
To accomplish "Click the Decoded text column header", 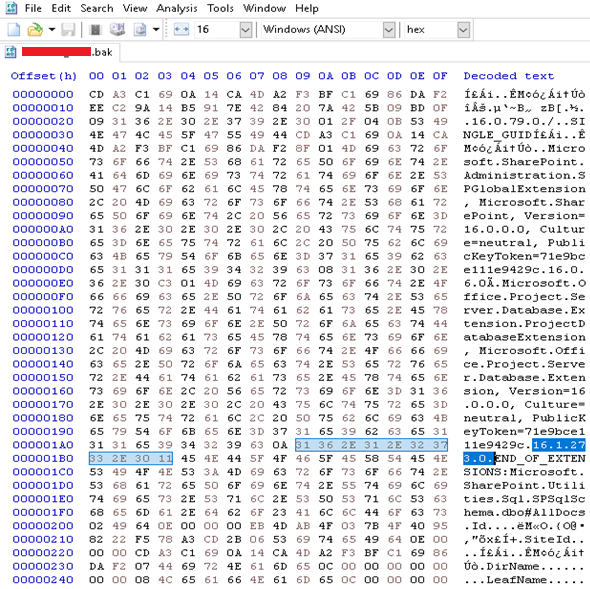I will coord(509,76).
